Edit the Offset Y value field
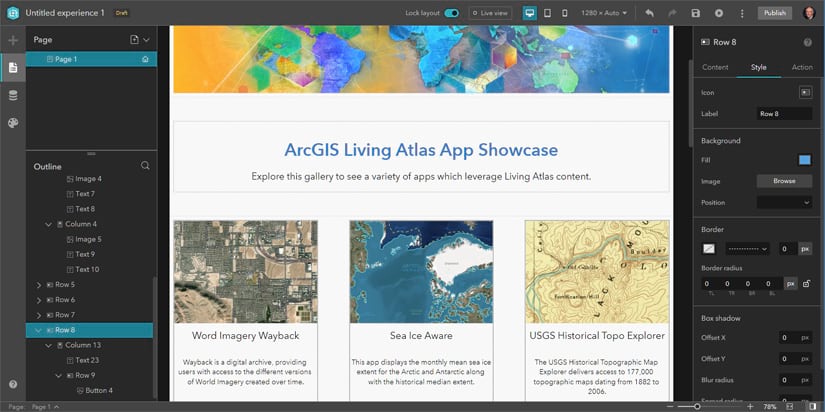Image resolution: width=825 pixels, height=412 pixels. (x=787, y=359)
